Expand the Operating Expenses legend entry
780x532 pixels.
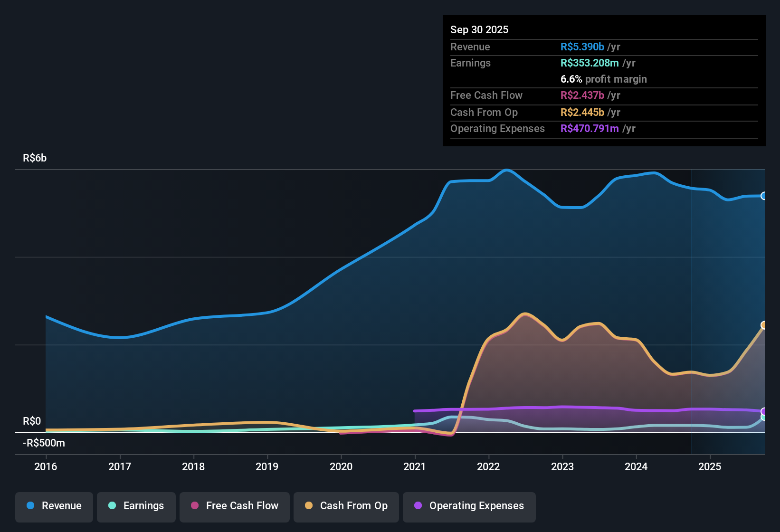point(469,506)
